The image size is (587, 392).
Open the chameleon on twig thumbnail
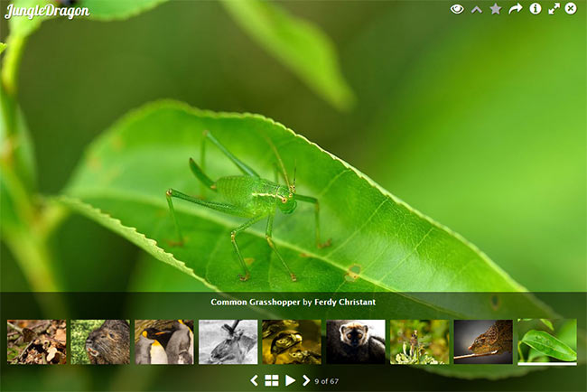pyautogui.click(x=483, y=341)
